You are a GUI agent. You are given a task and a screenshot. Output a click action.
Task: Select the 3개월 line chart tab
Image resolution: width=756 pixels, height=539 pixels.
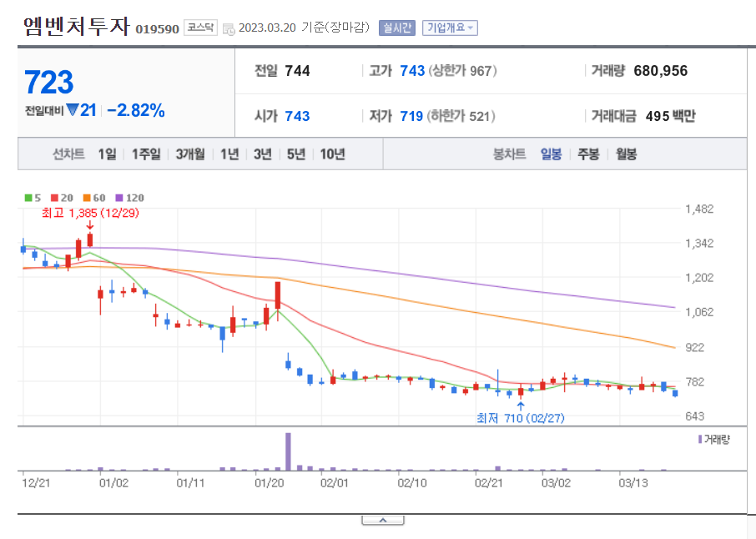(x=190, y=154)
